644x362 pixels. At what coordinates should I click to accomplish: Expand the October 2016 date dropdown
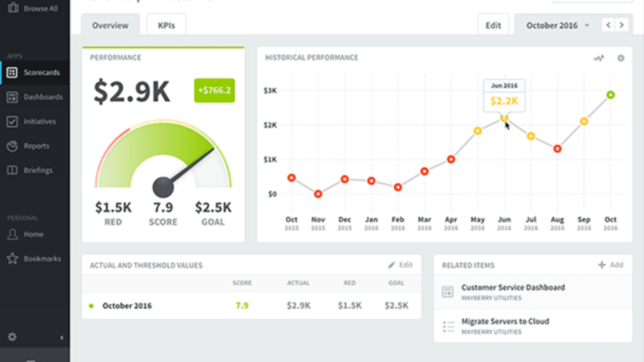pyautogui.click(x=557, y=26)
